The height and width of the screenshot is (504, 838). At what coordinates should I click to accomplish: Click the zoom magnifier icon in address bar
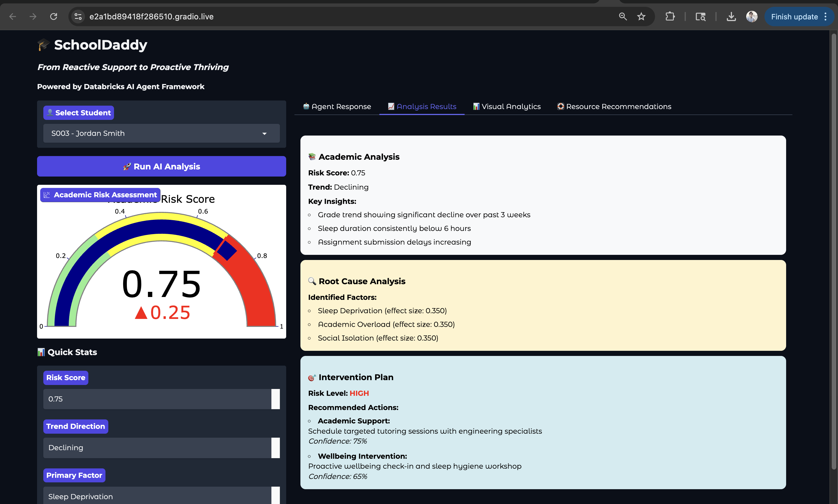click(623, 16)
